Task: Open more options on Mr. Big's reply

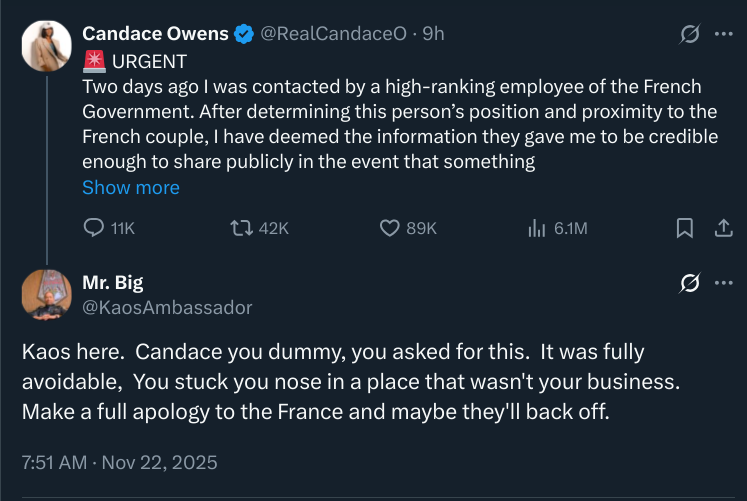Action: 724,283
